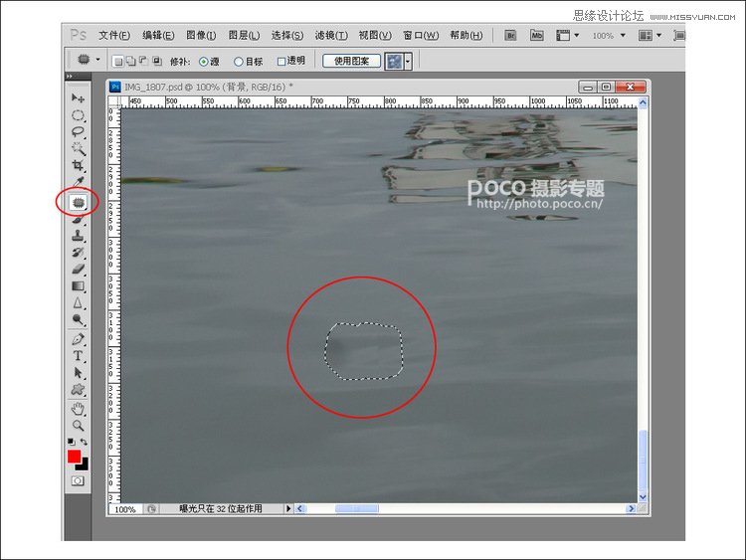Select the Path Selection tool
This screenshot has width=746, height=560.
pos(78,373)
